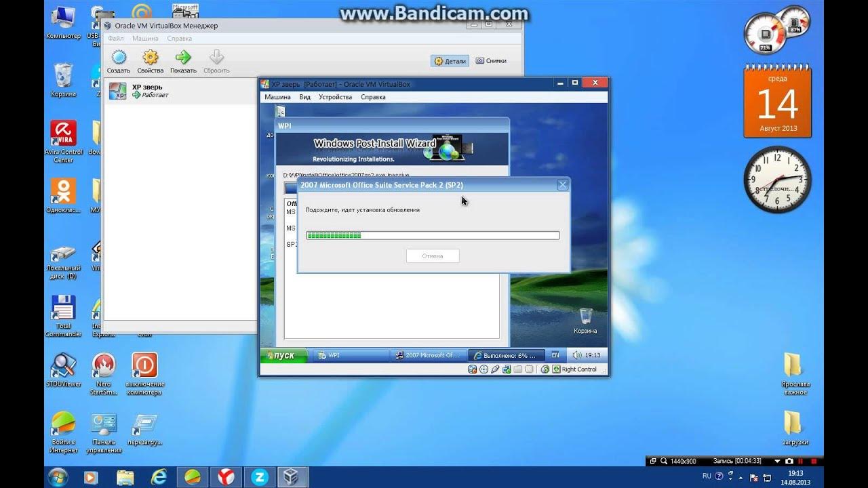Screen dimensions: 868x488
Task: Click the shared folders icon in VM status bar
Action: (518, 369)
